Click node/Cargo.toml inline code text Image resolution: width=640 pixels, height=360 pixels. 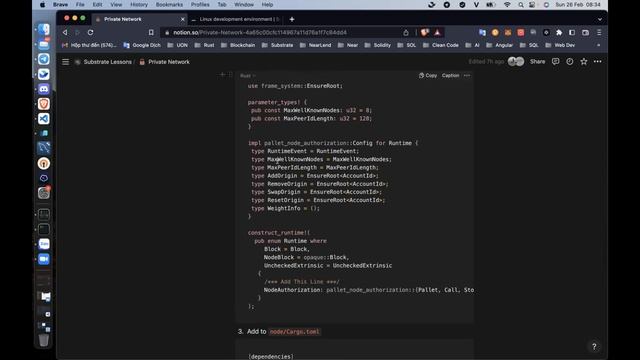click(x=294, y=332)
